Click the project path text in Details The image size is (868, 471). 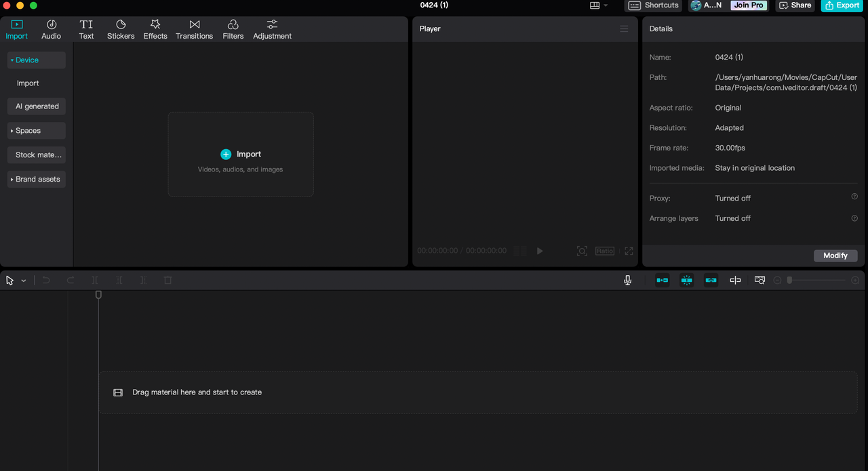pos(786,83)
